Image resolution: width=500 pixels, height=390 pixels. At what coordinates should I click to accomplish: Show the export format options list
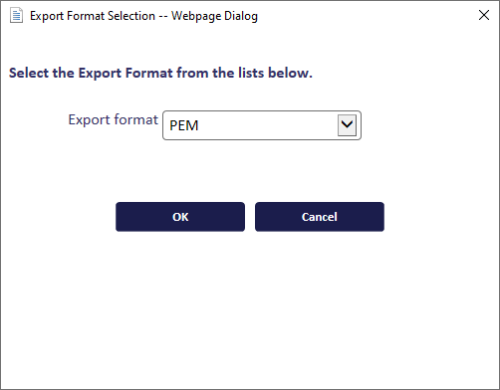[347, 125]
